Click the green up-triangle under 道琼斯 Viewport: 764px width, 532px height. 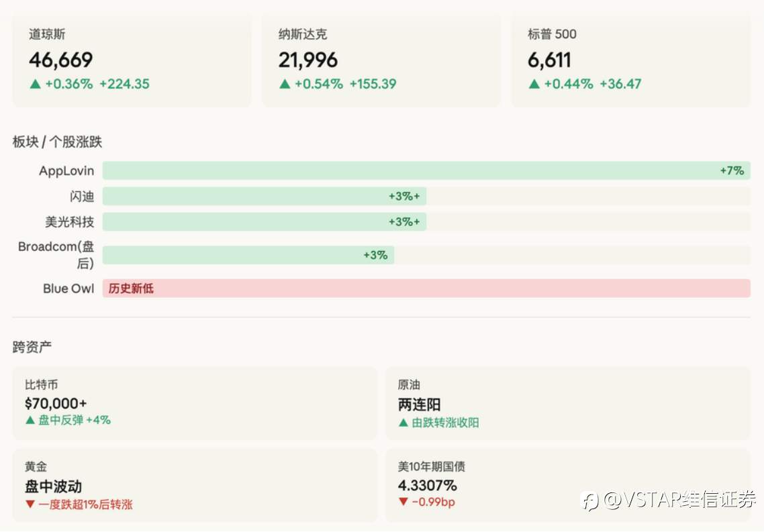tap(35, 85)
